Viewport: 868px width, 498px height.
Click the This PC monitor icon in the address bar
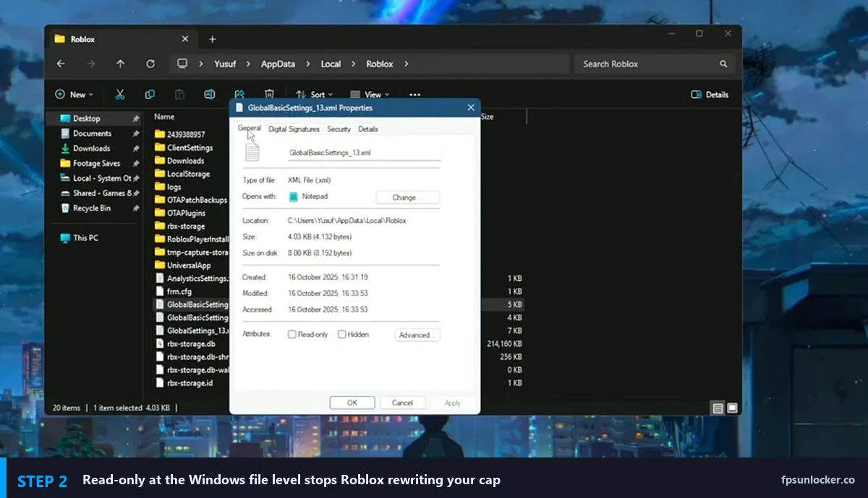182,64
